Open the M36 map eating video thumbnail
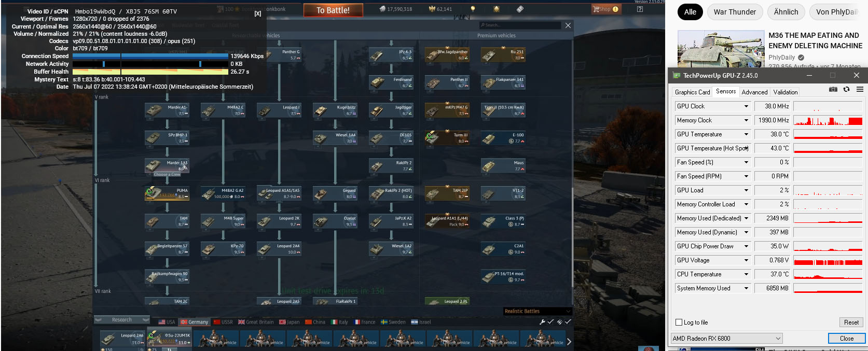Screen dimensions: 868x351 click(x=721, y=49)
